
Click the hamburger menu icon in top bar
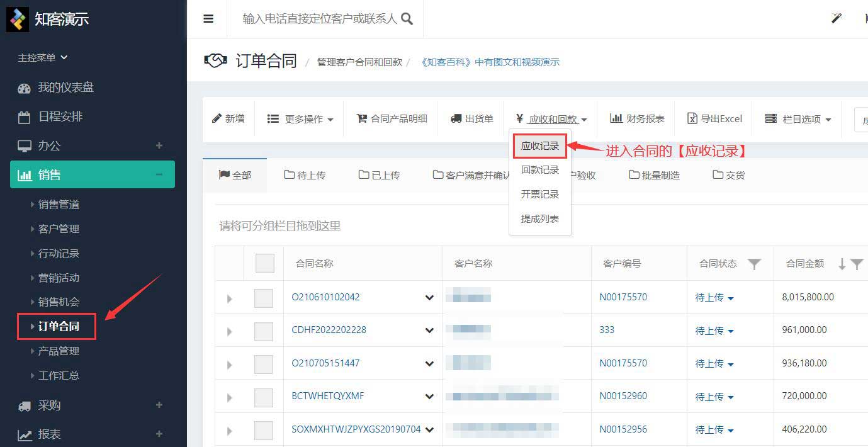pos(208,19)
